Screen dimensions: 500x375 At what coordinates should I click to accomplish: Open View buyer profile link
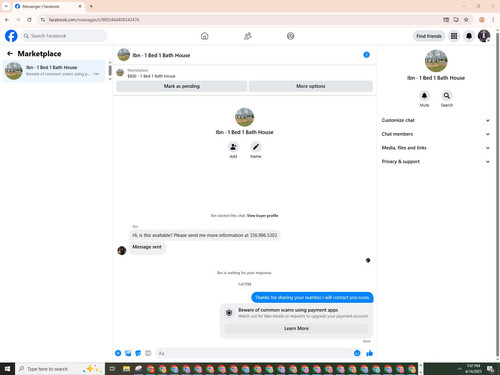(262, 216)
